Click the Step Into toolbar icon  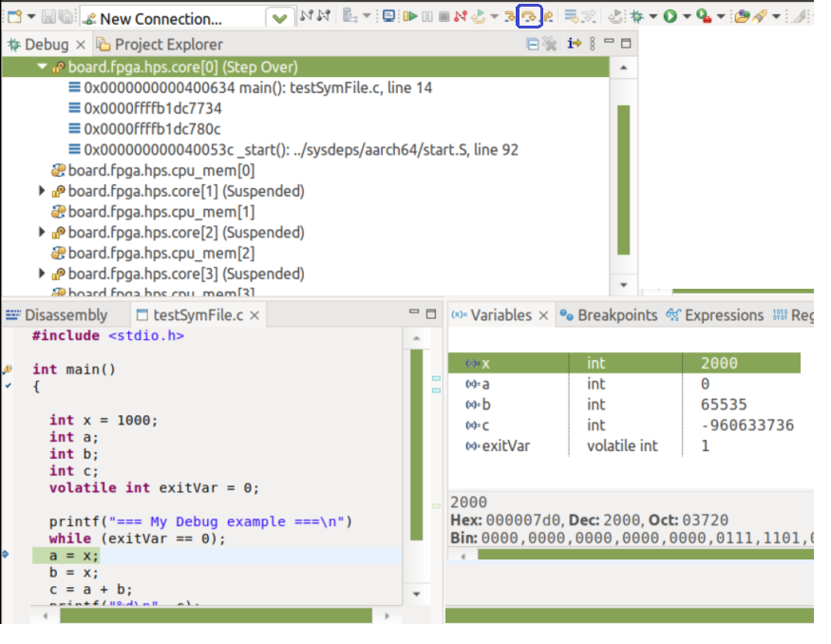[x=510, y=16]
